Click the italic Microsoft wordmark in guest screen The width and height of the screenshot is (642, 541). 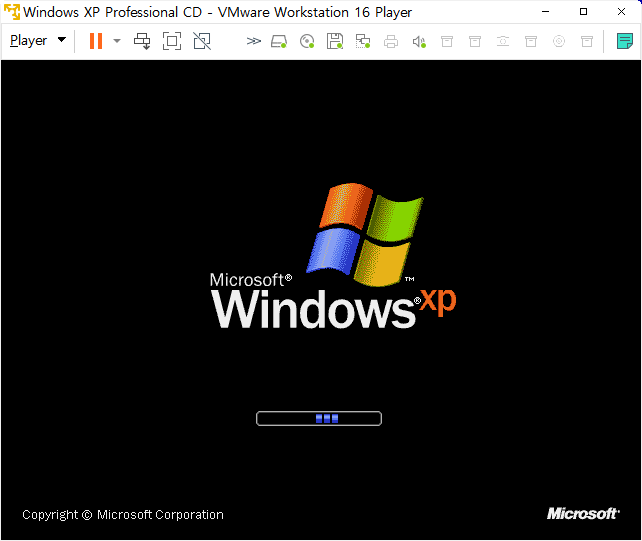[x=583, y=514]
